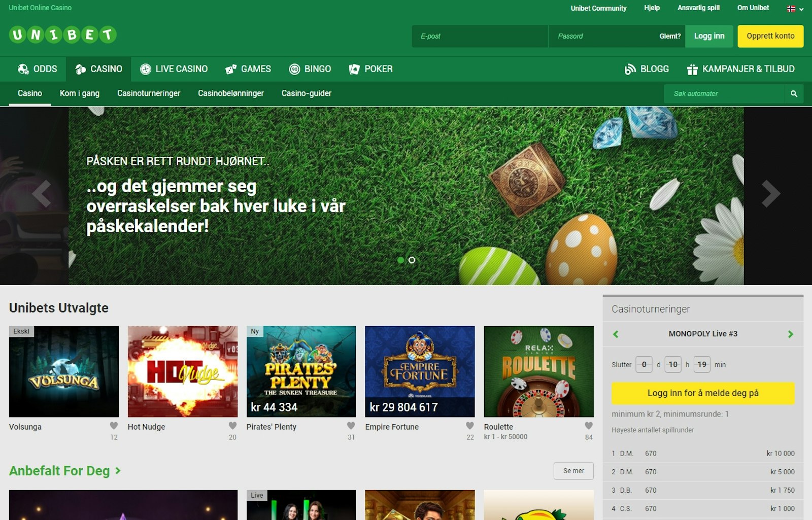The image size is (812, 520).
Task: Click the Unibet logo
Action: coord(62,34)
